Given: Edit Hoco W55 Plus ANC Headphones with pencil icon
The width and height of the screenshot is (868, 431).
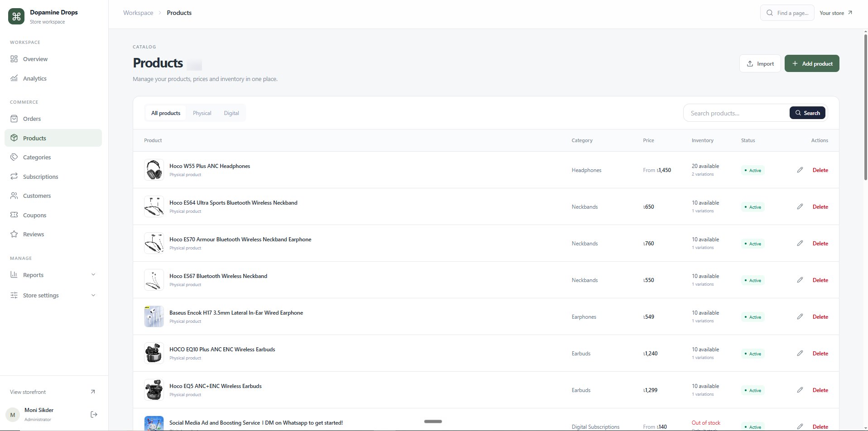Looking at the screenshot, I should coord(800,170).
